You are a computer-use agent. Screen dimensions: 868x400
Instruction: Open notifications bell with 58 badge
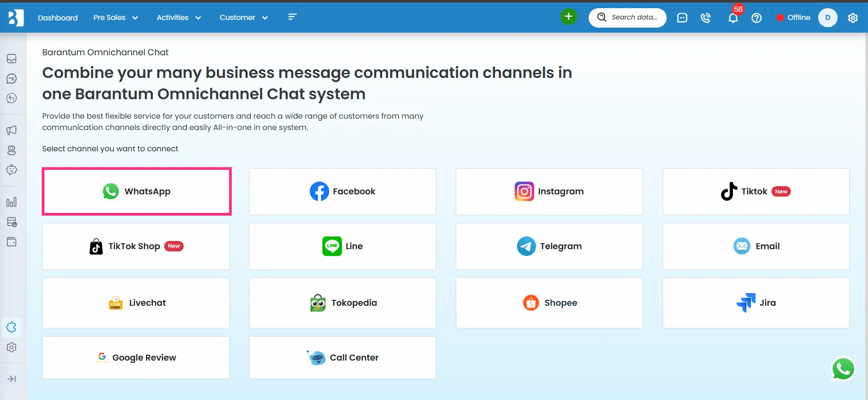733,17
